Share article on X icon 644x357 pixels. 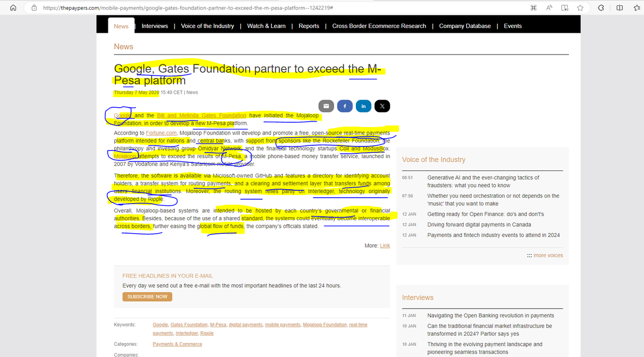pyautogui.click(x=382, y=106)
